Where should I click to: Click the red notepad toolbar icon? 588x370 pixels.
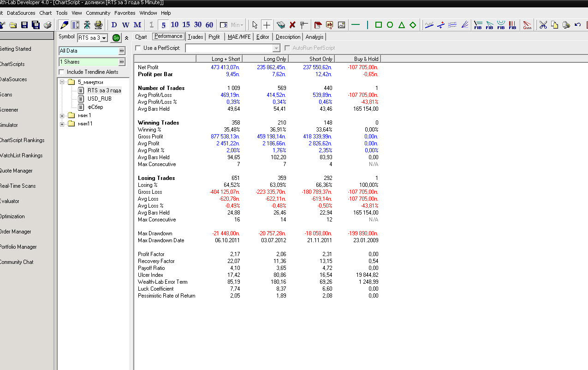318,25
